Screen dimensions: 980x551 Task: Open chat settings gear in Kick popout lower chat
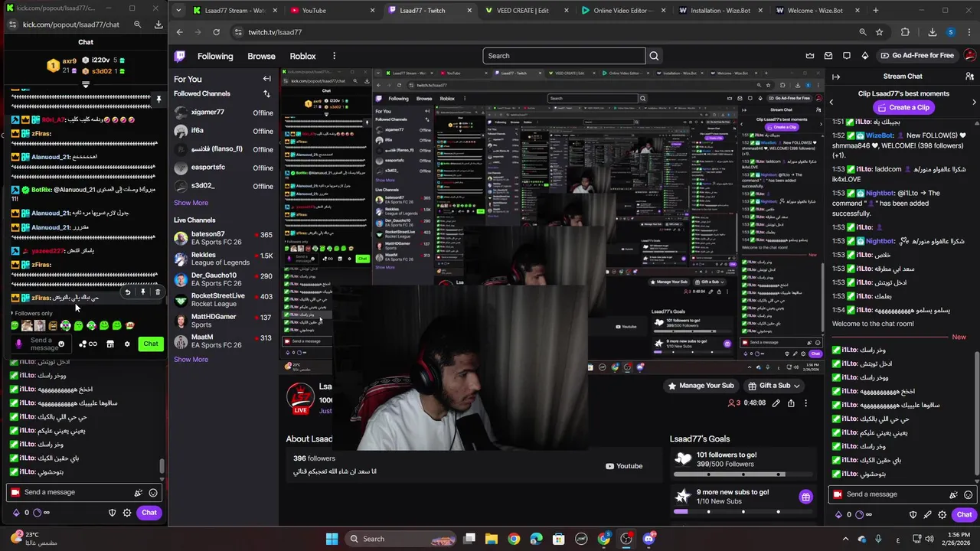click(x=127, y=513)
